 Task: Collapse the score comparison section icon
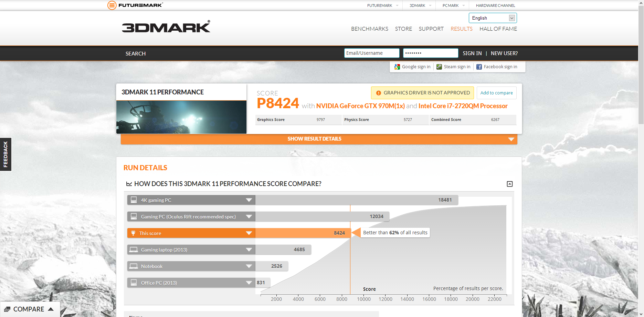(510, 184)
